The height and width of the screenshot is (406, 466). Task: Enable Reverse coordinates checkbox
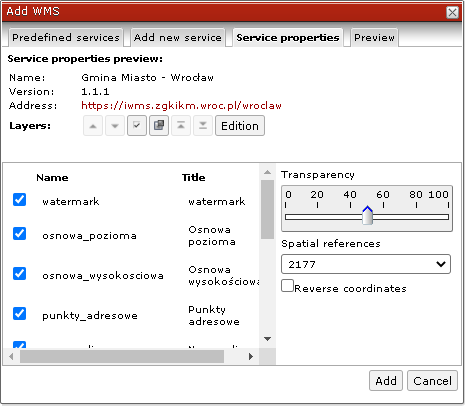point(287,286)
